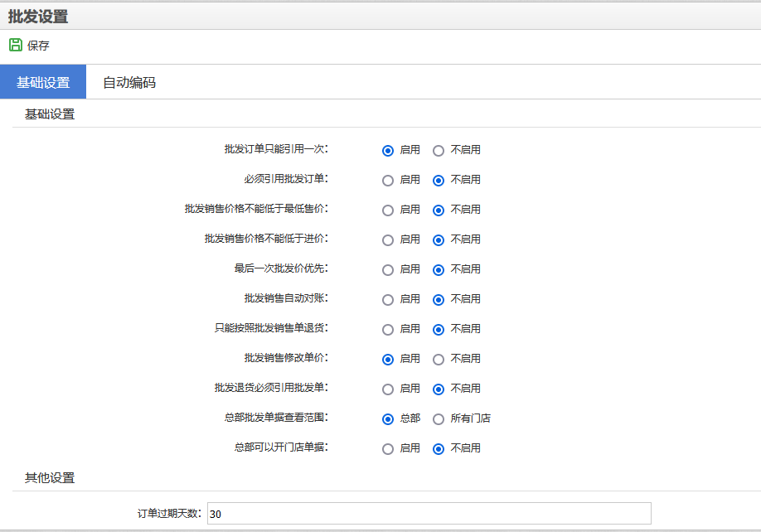761x532 pixels.
Task: Click the 订单过期天数 input field
Action: 429,514
